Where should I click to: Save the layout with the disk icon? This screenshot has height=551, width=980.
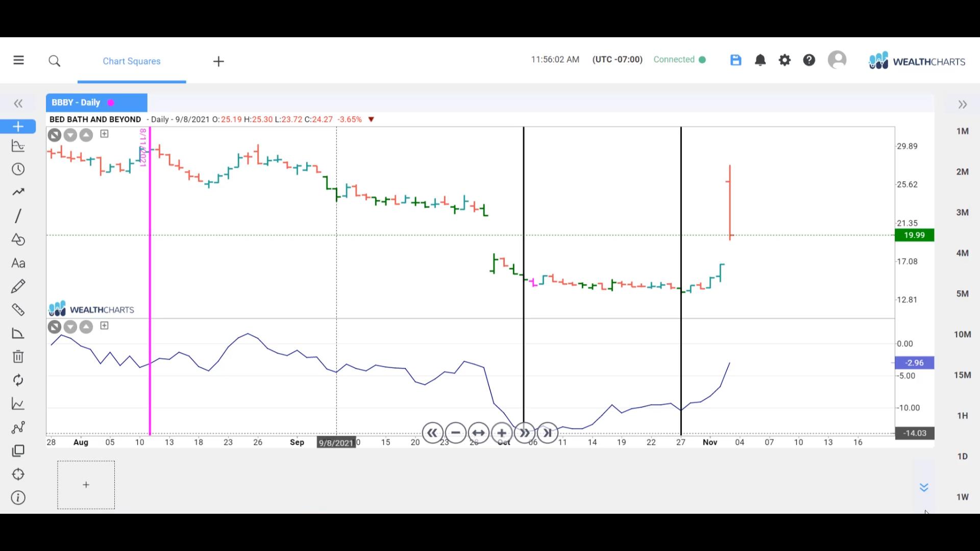[736, 60]
